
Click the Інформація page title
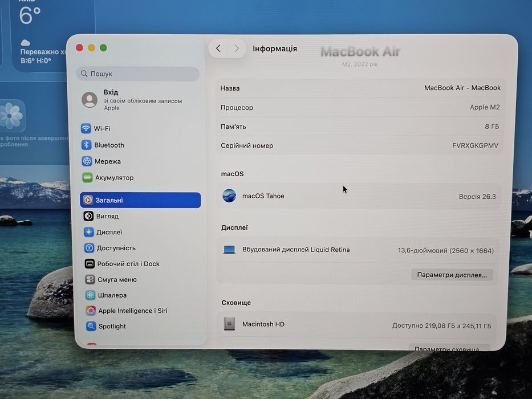[275, 49]
